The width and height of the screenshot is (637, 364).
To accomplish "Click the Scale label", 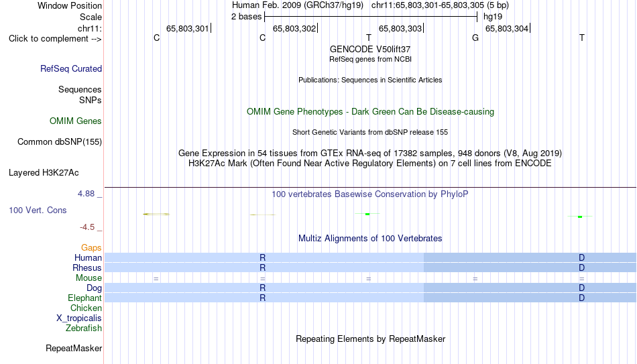I will click(91, 17).
